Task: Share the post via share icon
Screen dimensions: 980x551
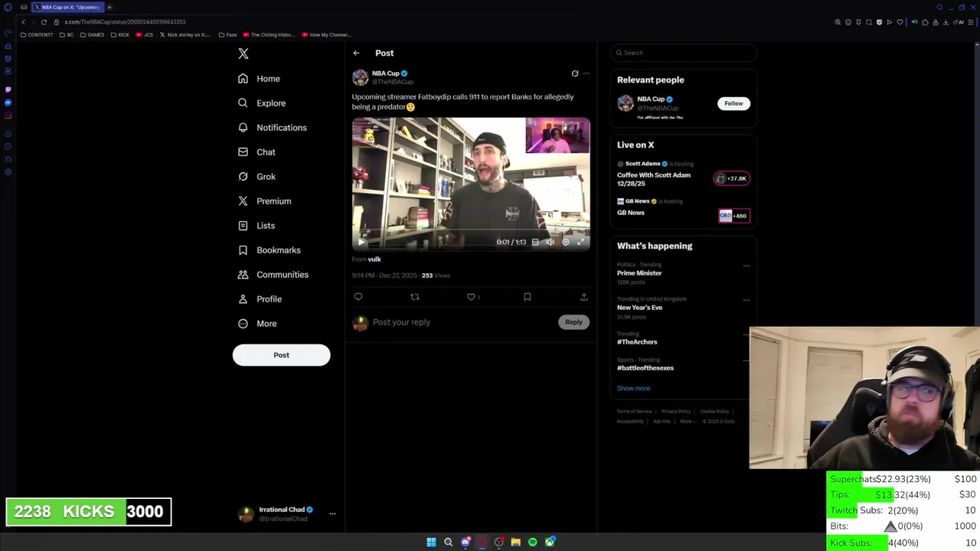Action: pos(583,297)
